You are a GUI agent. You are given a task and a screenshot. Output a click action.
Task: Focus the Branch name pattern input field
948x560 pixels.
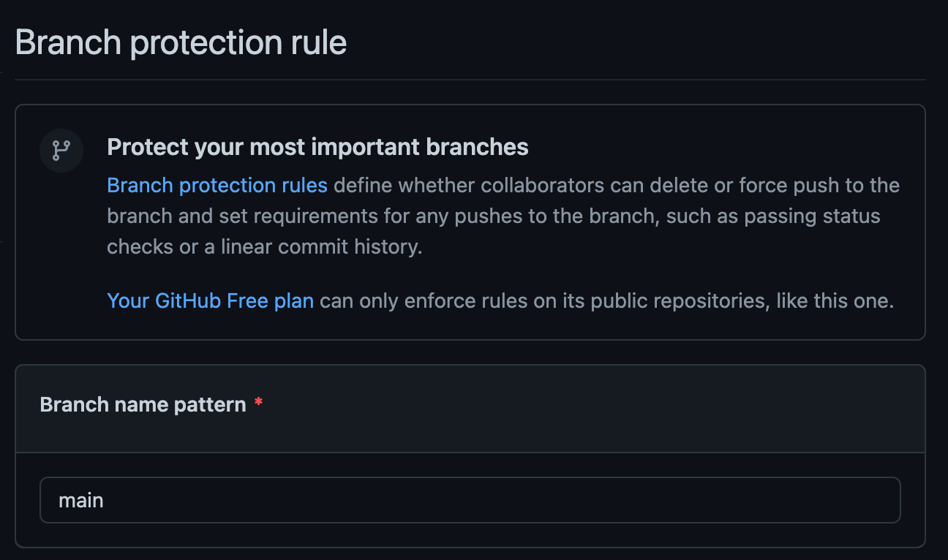click(x=470, y=500)
